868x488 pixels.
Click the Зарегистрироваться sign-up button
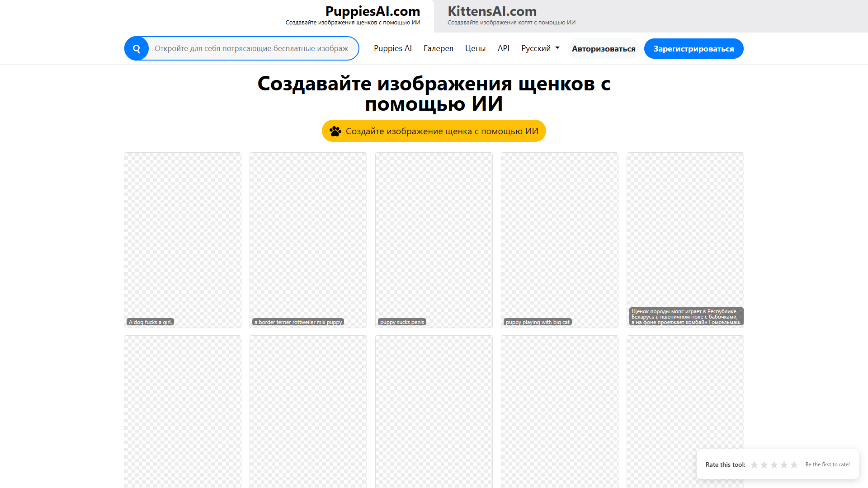pos(693,49)
